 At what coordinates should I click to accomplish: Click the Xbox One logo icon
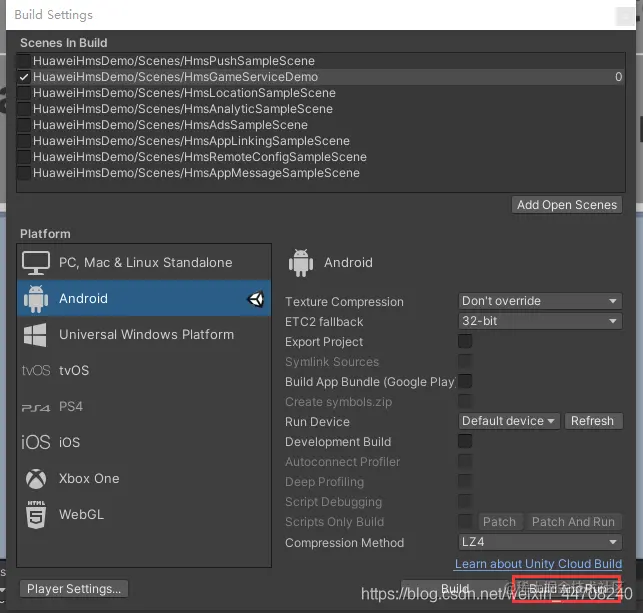click(x=36, y=479)
